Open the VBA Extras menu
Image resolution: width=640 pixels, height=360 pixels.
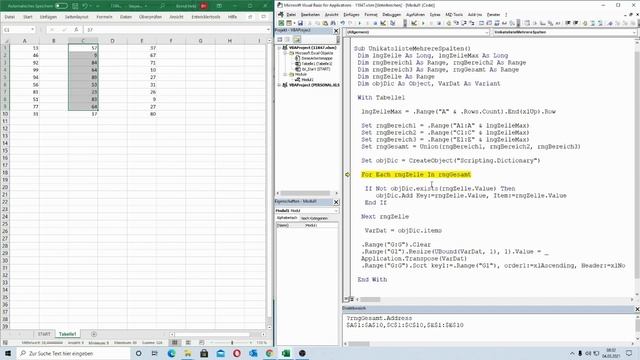(435, 15)
